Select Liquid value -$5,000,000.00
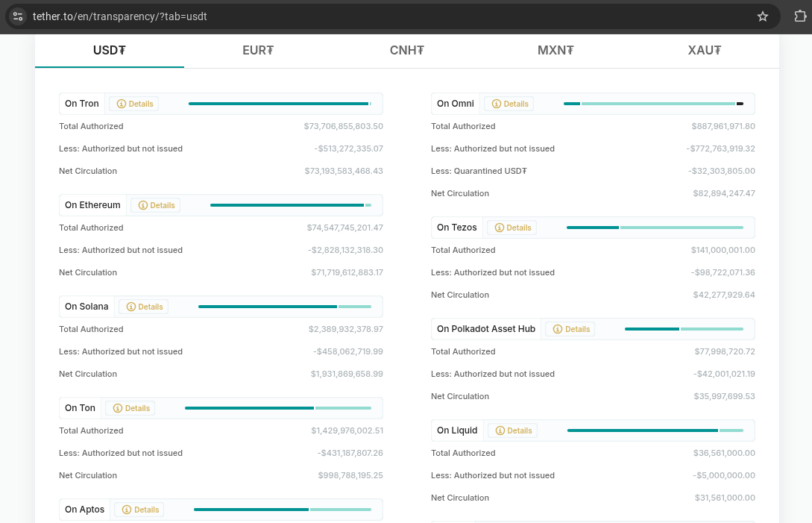 [724, 476]
